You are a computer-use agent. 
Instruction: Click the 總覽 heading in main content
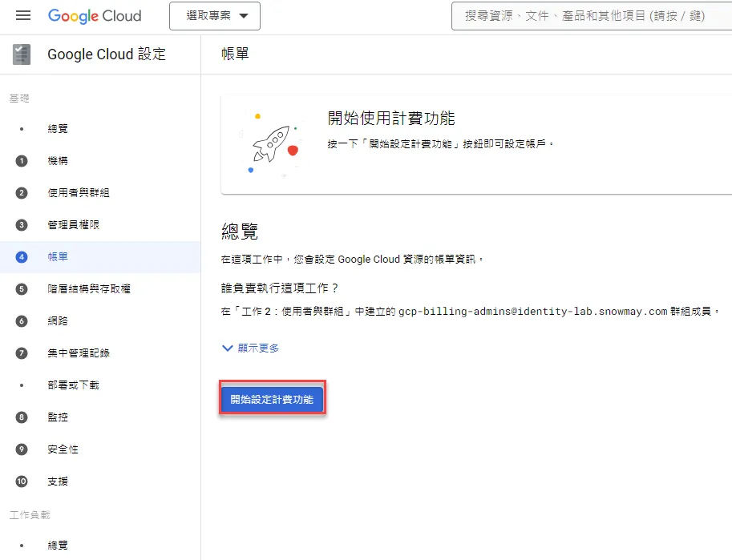[240, 231]
